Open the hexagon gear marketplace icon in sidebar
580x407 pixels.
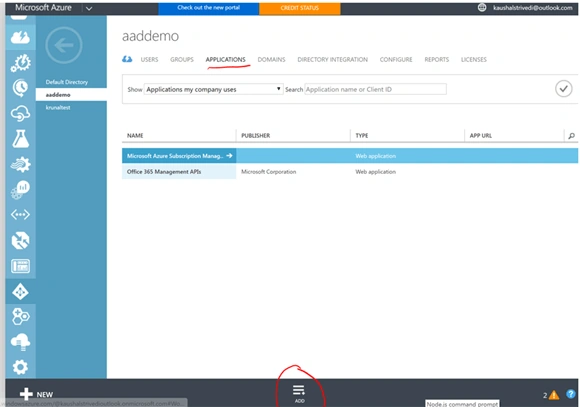(20, 317)
